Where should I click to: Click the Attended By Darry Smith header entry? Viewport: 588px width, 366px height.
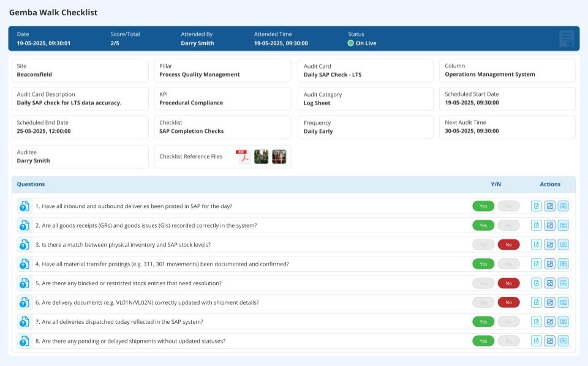pos(196,39)
